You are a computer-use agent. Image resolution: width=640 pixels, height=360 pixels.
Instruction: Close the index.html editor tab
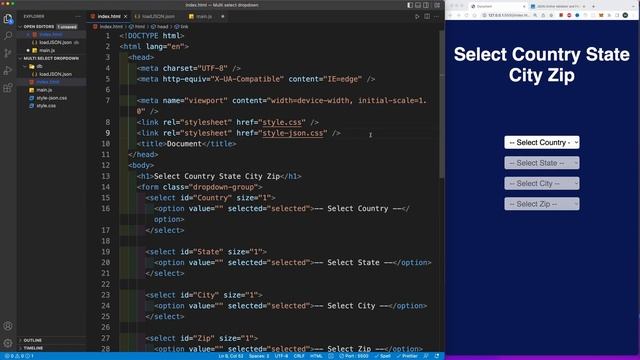click(125, 16)
